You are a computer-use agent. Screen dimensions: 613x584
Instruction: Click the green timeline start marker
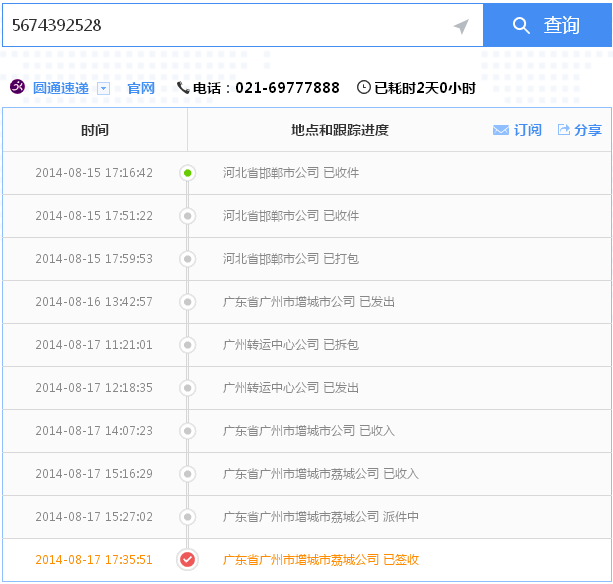click(188, 173)
